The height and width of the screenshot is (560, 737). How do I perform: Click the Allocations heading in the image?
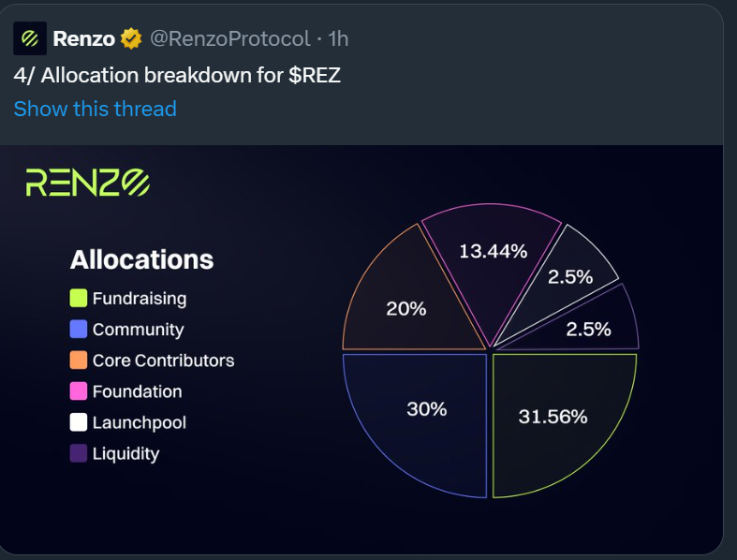[x=142, y=259]
